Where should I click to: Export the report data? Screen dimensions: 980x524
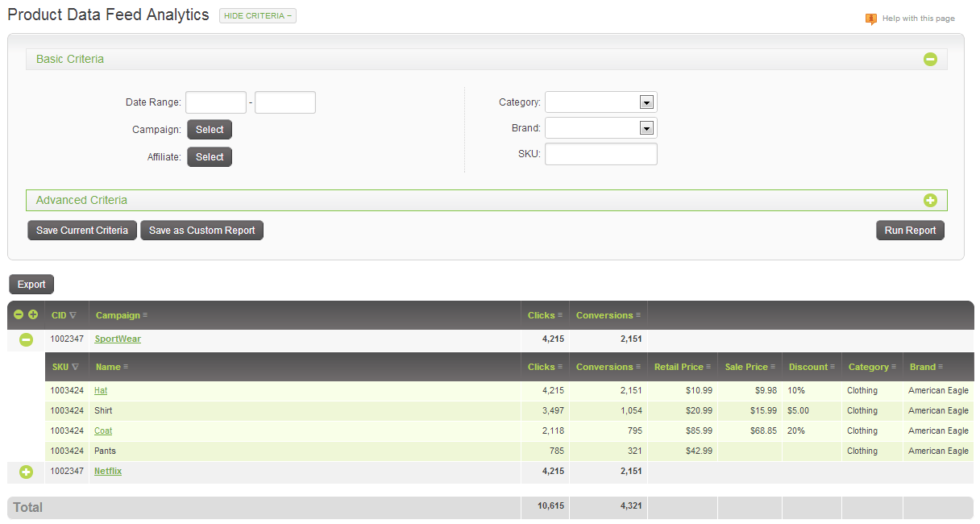(31, 284)
